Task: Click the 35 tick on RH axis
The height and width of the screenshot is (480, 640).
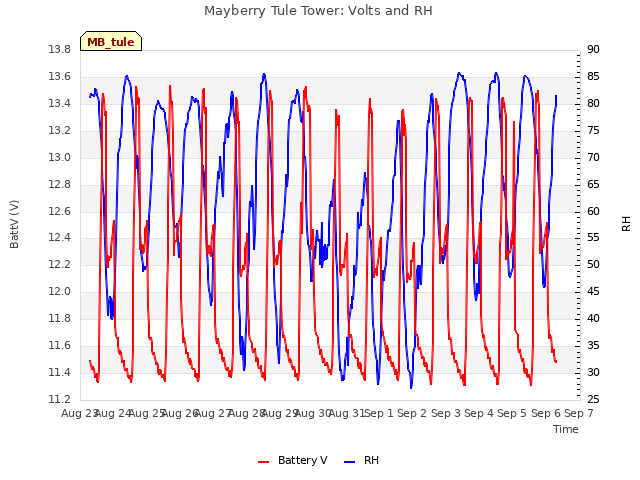Action: pyautogui.click(x=593, y=346)
